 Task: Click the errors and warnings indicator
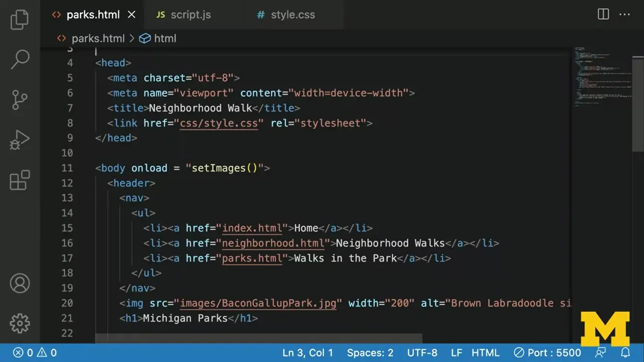(x=35, y=353)
